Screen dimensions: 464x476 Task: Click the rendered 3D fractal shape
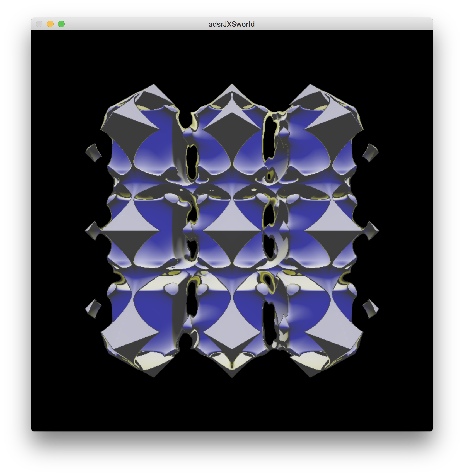pyautogui.click(x=232, y=231)
